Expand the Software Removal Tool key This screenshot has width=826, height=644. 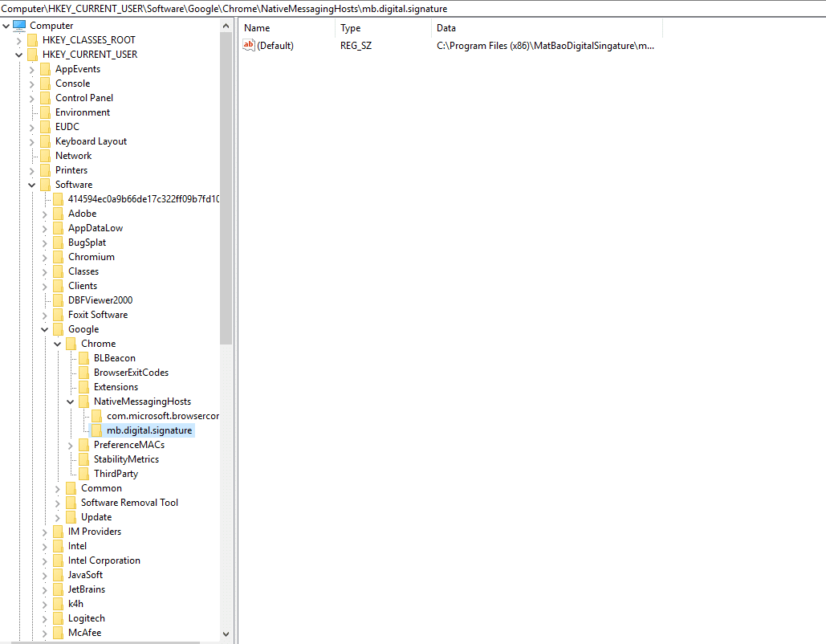click(58, 503)
